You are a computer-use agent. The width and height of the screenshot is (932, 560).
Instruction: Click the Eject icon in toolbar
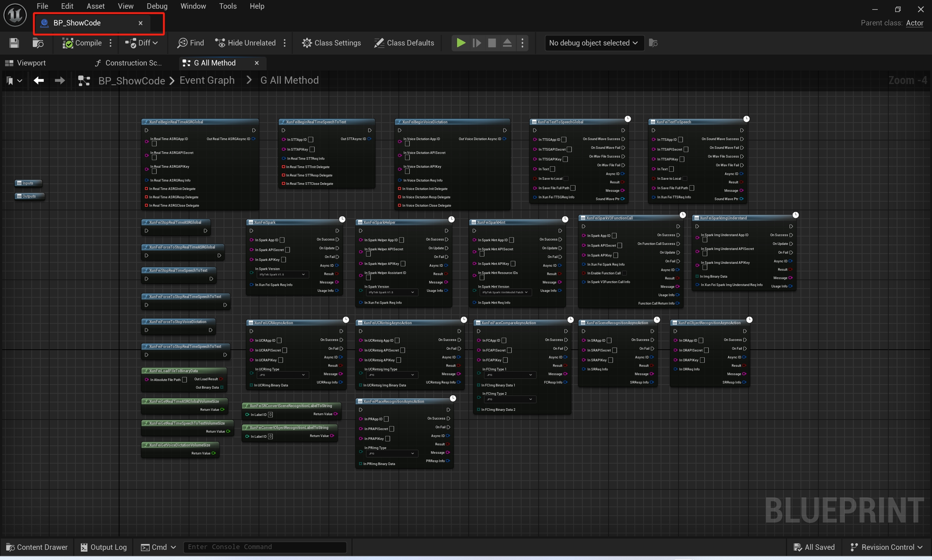507,43
